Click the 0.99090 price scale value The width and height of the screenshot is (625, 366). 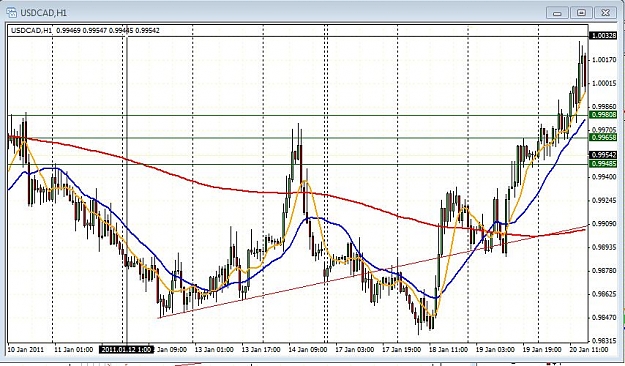(x=604, y=224)
